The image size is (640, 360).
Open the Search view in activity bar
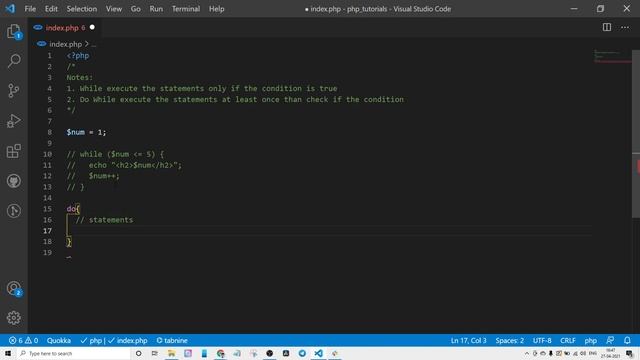(14, 61)
